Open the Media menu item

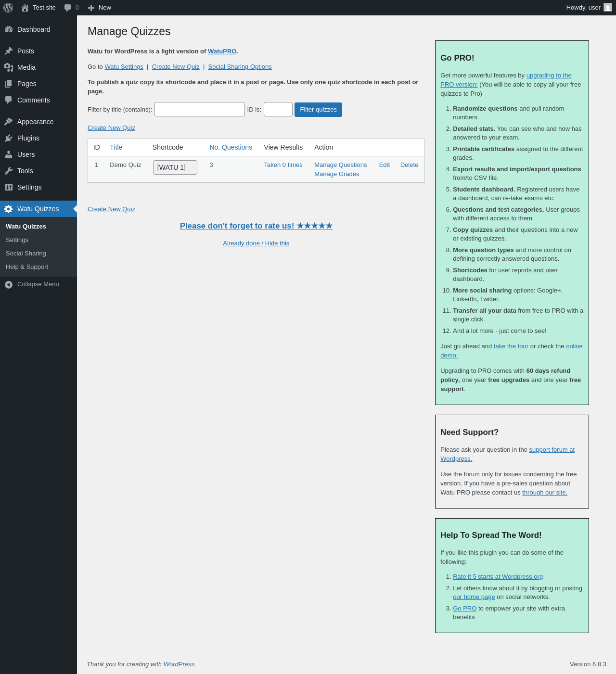click(38, 67)
